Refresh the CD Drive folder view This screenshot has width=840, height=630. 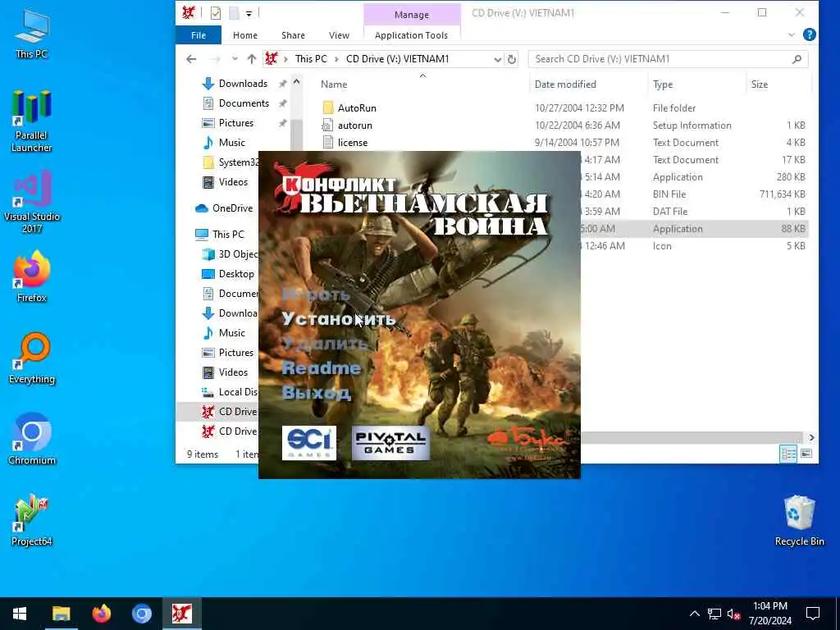(x=512, y=59)
